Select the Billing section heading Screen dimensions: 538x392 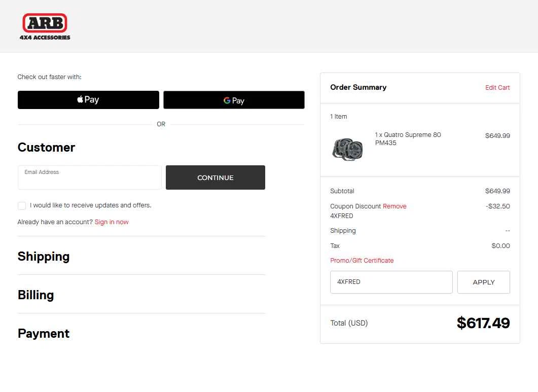35,295
